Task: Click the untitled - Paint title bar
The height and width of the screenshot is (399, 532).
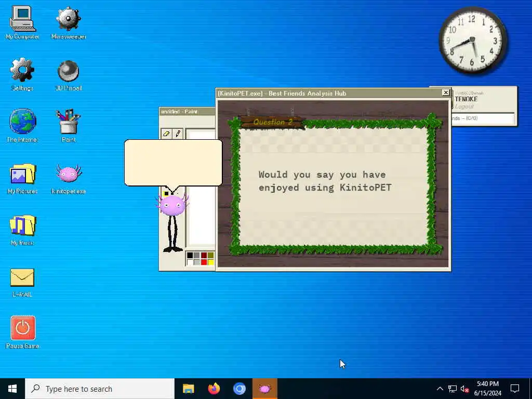Action: (x=187, y=111)
